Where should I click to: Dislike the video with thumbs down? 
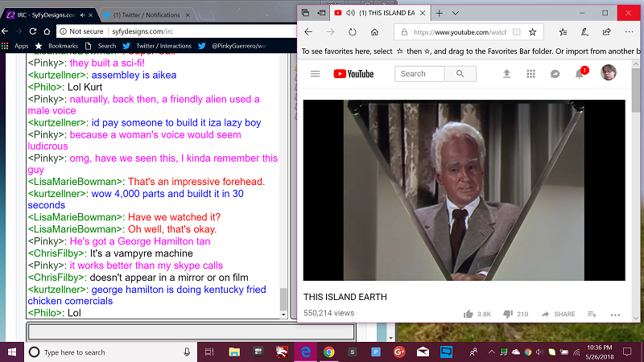[x=508, y=314]
